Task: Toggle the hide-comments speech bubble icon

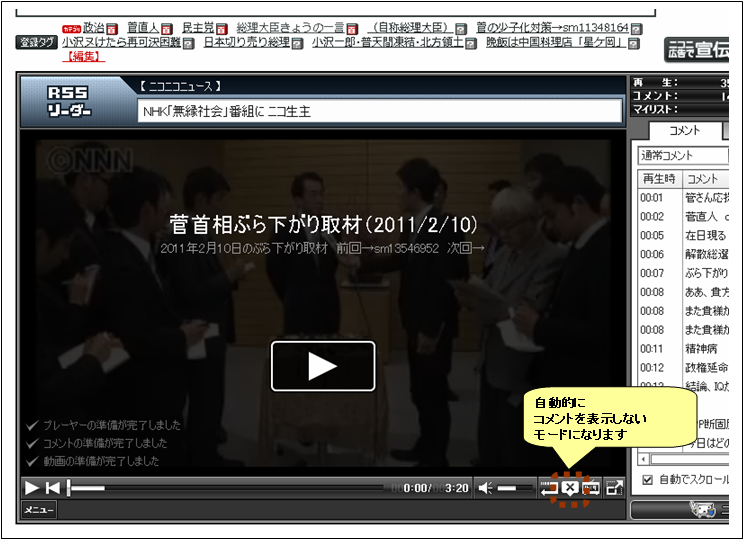Action: coord(570,488)
